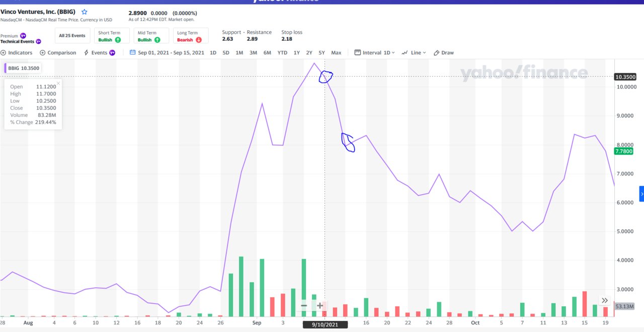Select the 1D time range
This screenshot has width=644, height=332.
coord(213,52)
